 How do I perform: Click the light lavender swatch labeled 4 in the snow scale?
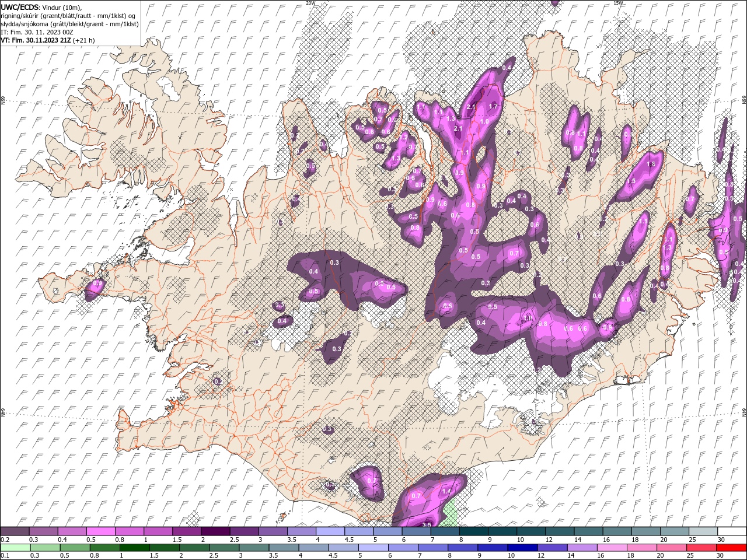(x=330, y=531)
